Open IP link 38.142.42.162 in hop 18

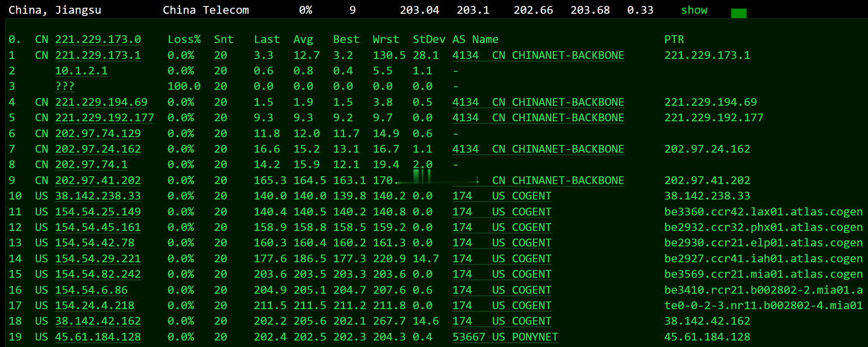pos(98,321)
